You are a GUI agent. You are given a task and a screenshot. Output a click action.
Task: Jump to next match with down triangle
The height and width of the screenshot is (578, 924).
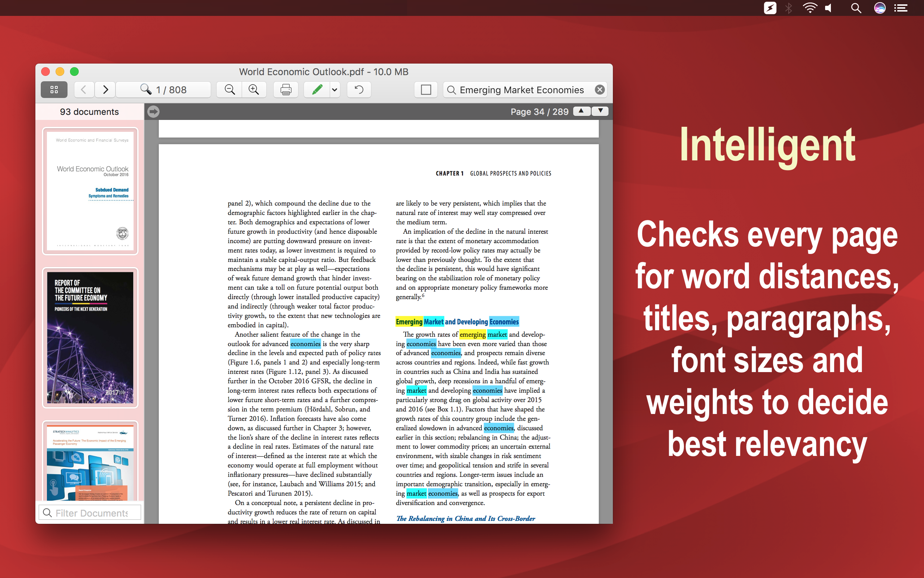pyautogui.click(x=600, y=111)
